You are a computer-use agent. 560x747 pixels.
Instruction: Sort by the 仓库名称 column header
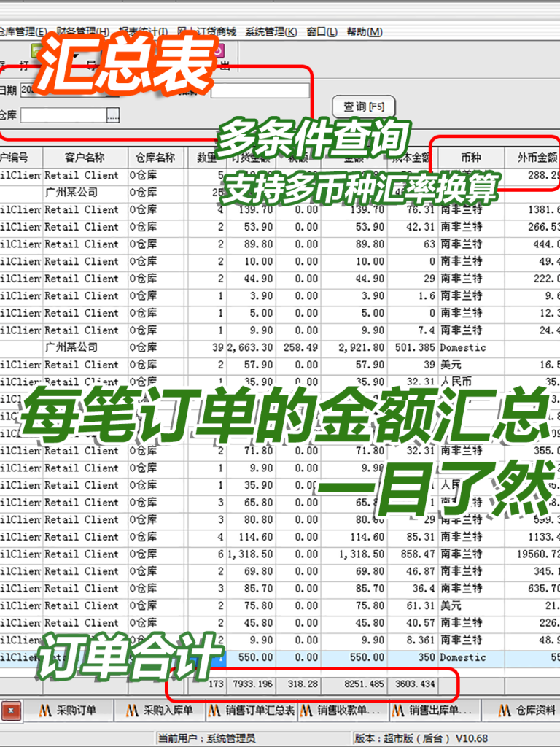[156, 158]
